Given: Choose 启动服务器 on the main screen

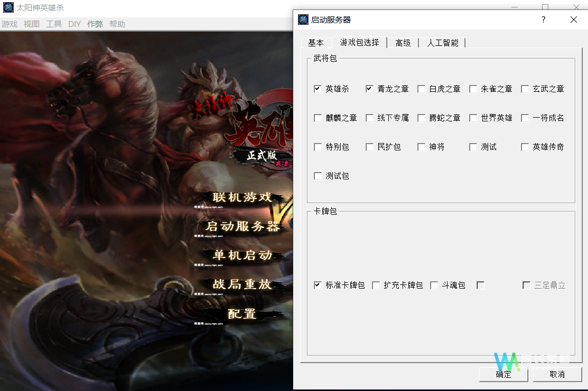Looking at the screenshot, I should pos(242,226).
